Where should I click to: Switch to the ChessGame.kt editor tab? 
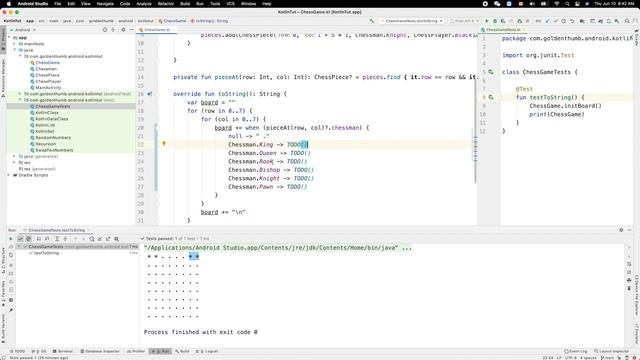[x=157, y=30]
